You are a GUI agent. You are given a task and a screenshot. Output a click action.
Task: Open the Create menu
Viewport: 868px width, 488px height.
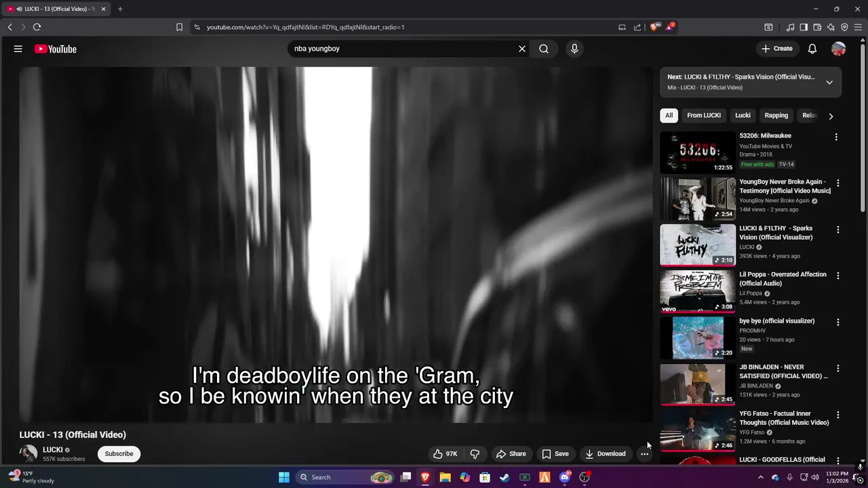click(777, 49)
